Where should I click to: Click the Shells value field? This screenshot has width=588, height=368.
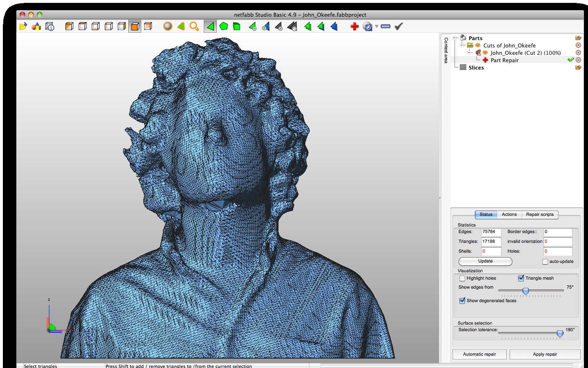491,252
